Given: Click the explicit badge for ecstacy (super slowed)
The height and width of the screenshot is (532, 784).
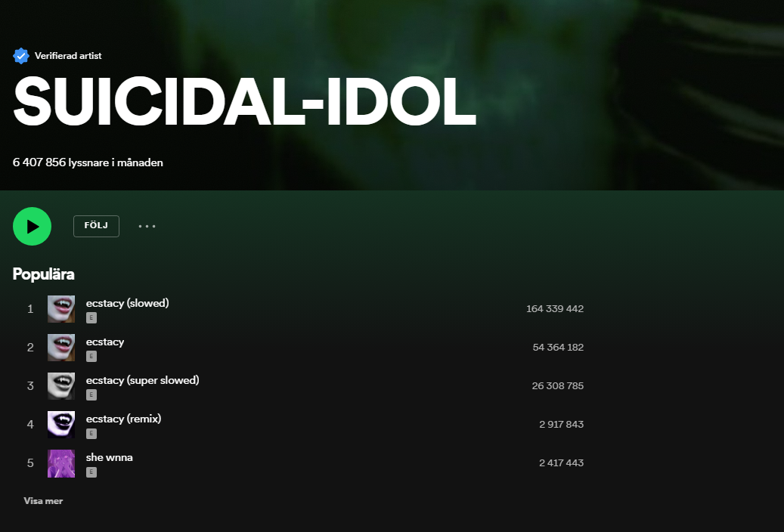Looking at the screenshot, I should coord(91,394).
